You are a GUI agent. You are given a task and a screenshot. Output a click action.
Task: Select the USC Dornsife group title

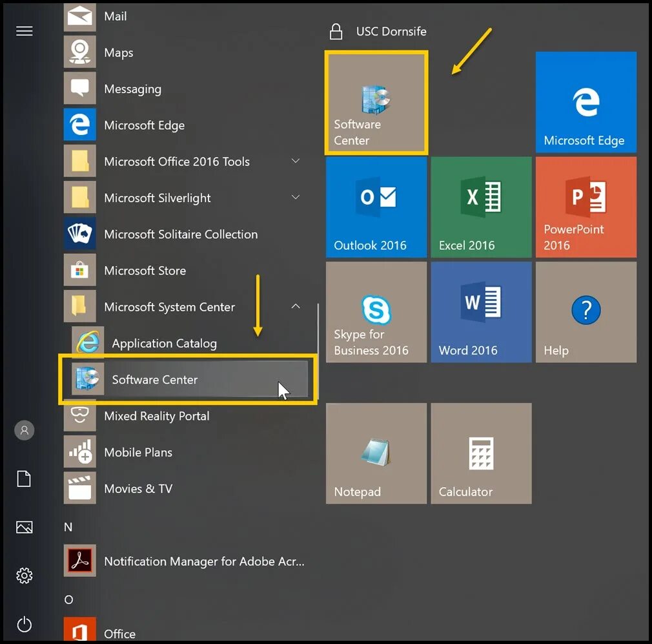click(391, 32)
